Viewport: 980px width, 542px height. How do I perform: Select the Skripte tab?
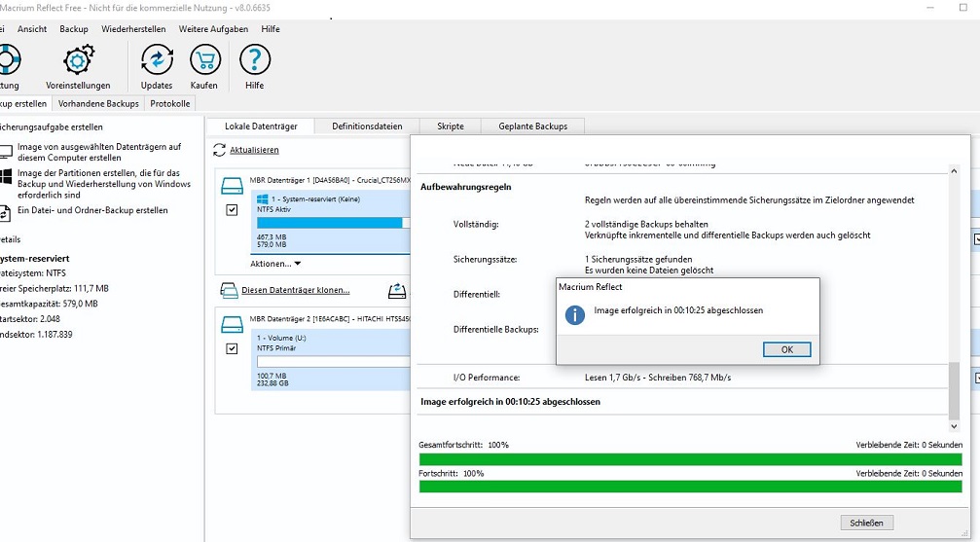[451, 126]
